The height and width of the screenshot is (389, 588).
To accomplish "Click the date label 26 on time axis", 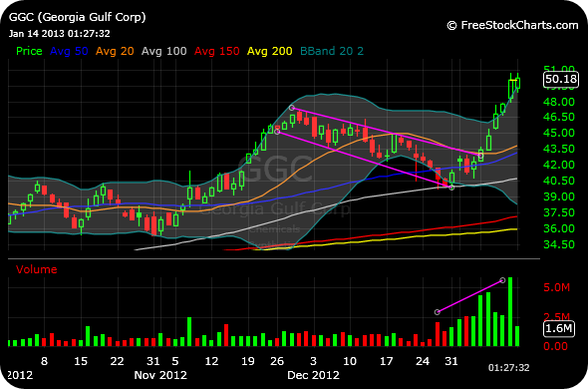I will pos(277,361).
